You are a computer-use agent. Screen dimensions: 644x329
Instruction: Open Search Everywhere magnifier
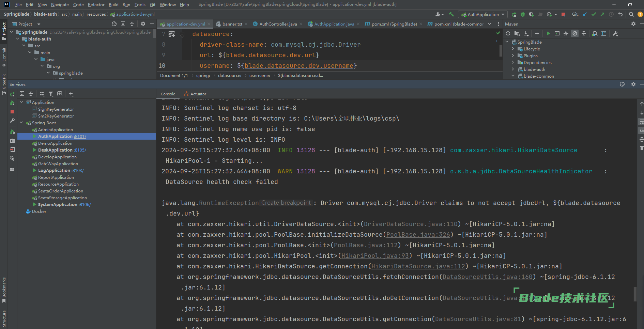point(631,14)
